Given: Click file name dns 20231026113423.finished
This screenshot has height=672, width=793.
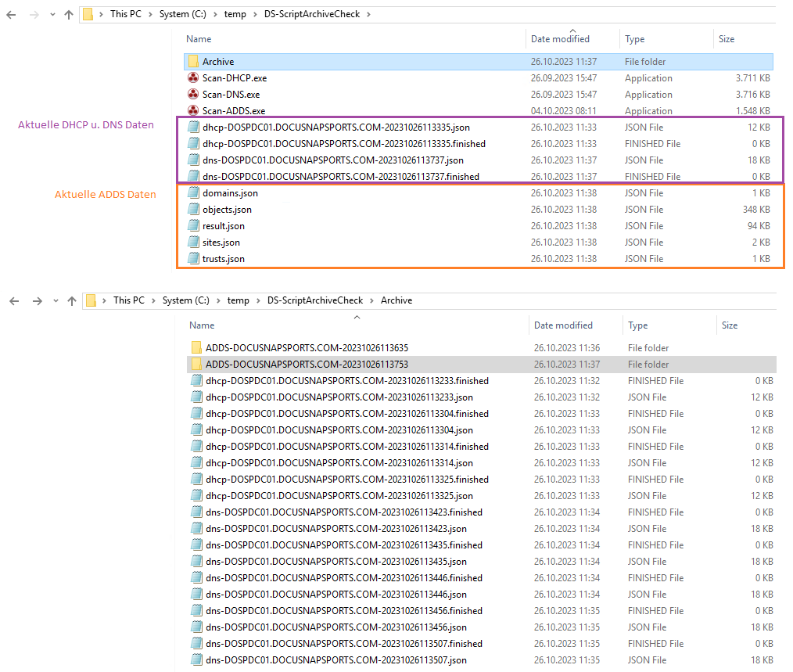Looking at the screenshot, I should point(344,512).
